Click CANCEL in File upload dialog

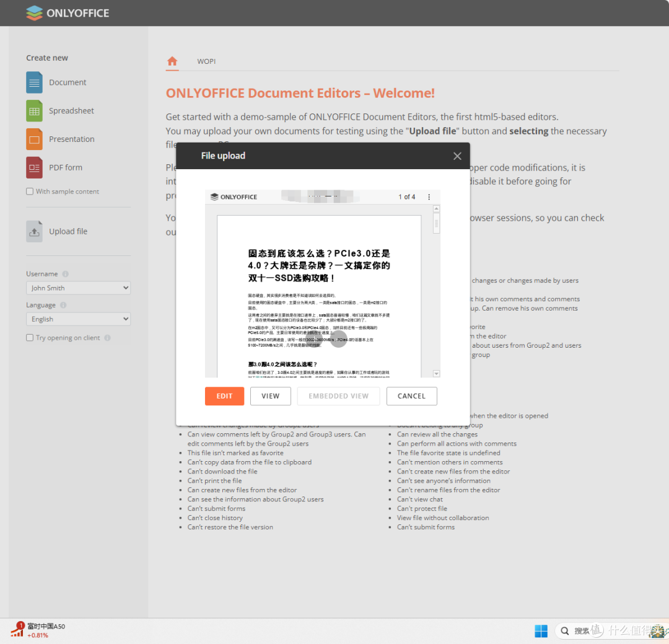[x=411, y=396]
